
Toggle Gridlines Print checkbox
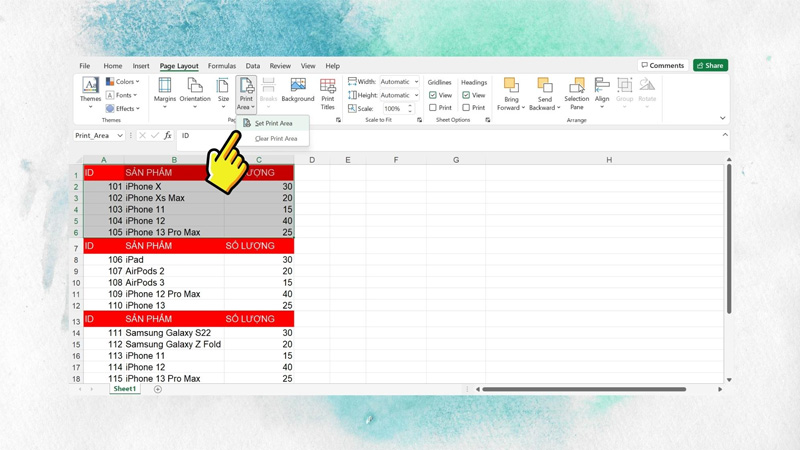coord(433,108)
